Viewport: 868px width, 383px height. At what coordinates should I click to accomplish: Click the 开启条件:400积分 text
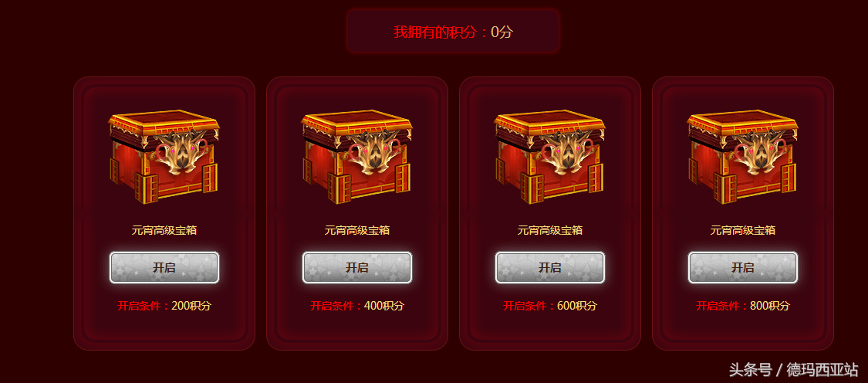pos(357,306)
